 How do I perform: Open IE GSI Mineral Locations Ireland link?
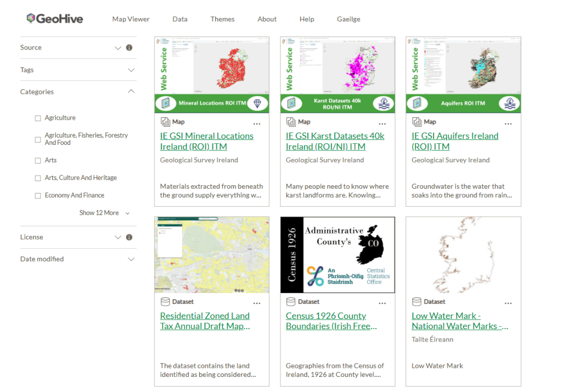click(x=206, y=142)
